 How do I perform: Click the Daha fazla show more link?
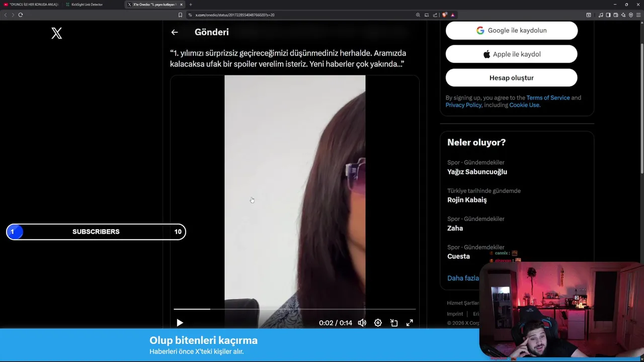coord(463,278)
